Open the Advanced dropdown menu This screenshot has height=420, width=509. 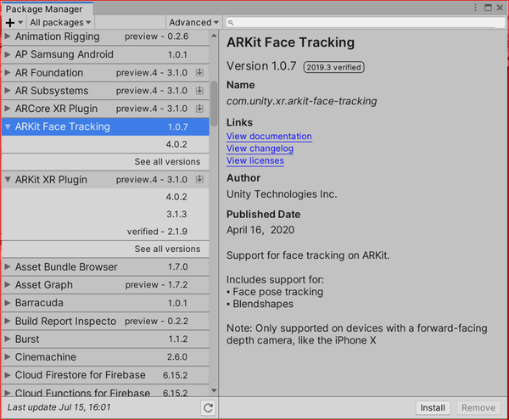tap(193, 22)
